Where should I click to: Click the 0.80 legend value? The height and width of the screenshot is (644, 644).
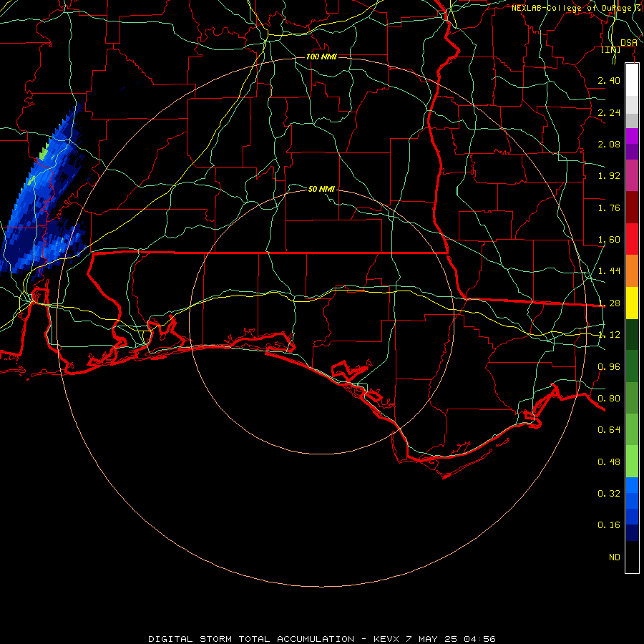pos(609,399)
